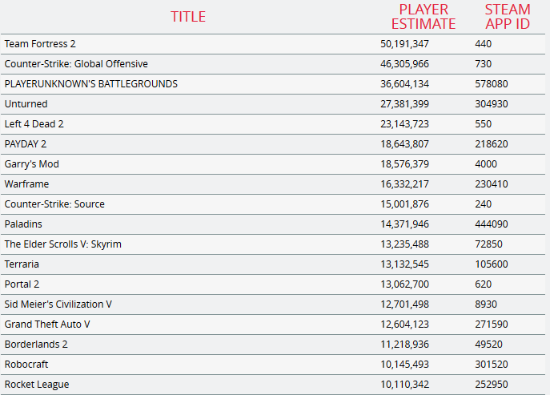Image resolution: width=550 pixels, height=395 pixels.
Task: Click player estimate 13,235,488
Action: point(404,244)
